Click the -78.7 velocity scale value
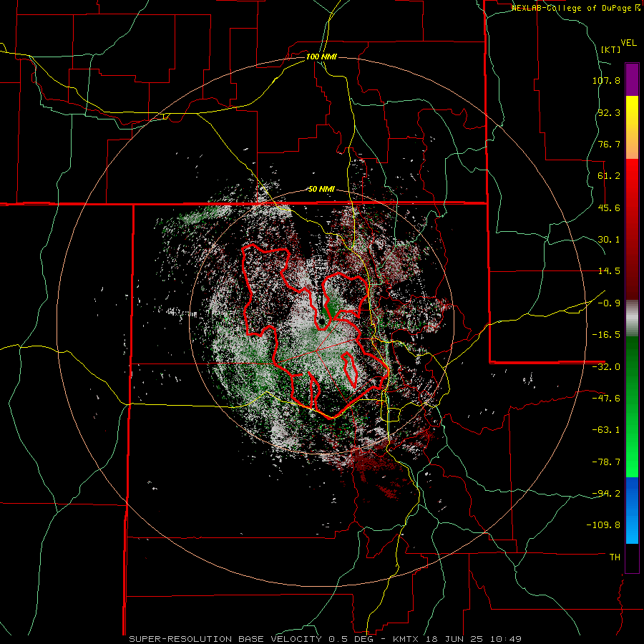The width and height of the screenshot is (644, 644). [606, 462]
